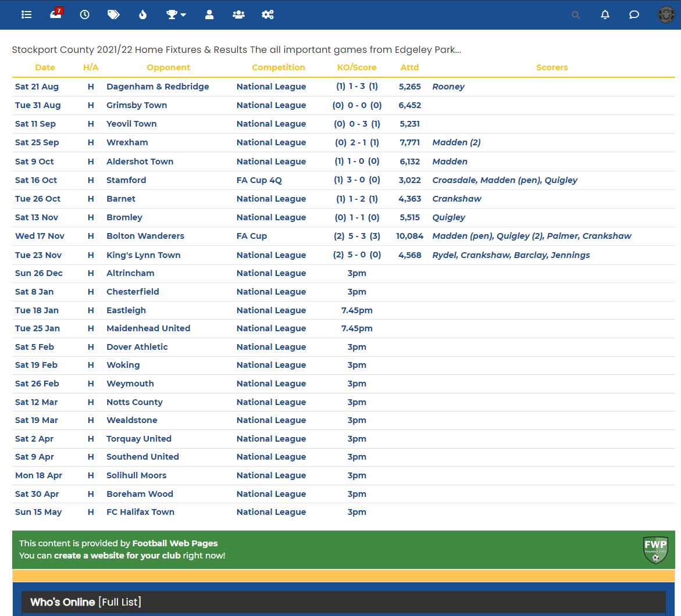Open inbox tray with 7 unread badge
This screenshot has height=616, width=681.
click(x=56, y=15)
